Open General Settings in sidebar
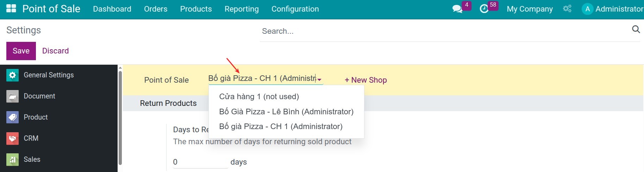Viewport: 644px width, 172px height. tap(49, 75)
